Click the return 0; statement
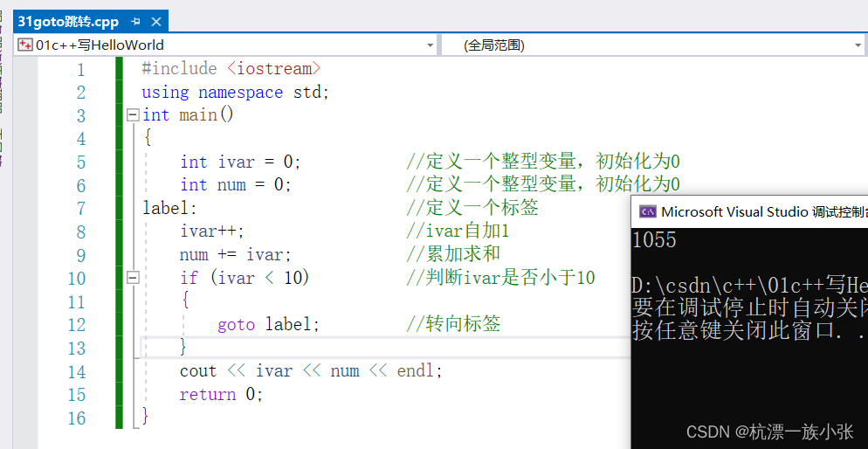This screenshot has width=868, height=449. click(x=222, y=394)
